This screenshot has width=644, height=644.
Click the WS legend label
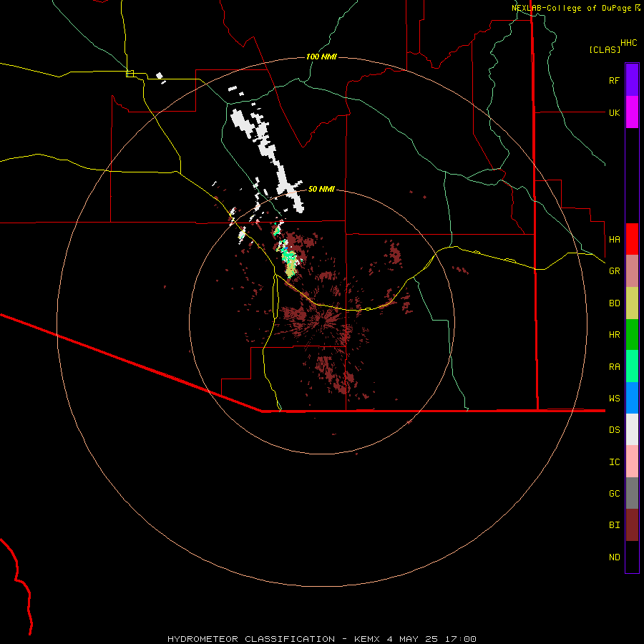click(614, 398)
